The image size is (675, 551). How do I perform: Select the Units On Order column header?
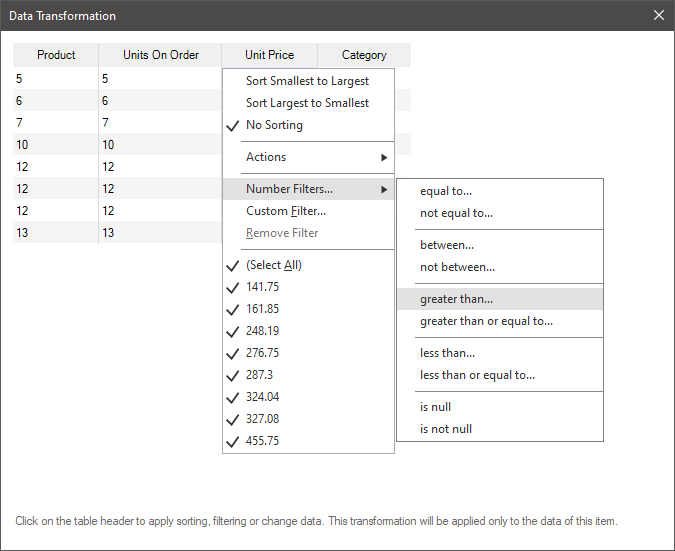tap(161, 55)
